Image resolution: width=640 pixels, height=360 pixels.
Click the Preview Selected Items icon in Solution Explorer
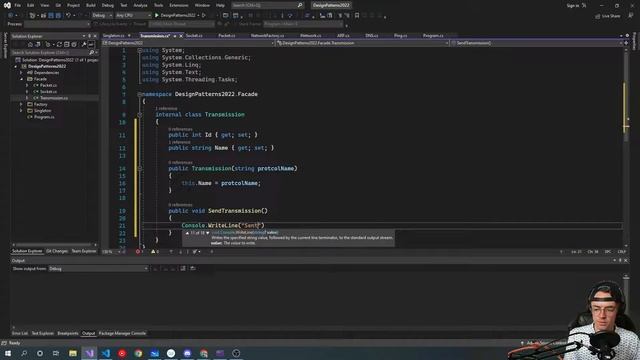click(x=91, y=44)
